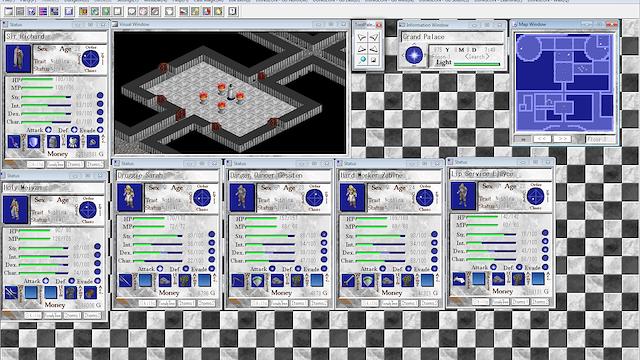Click the right arrow beside Search in Information Window
Viewport: 640px width, 360px height.
487,57
